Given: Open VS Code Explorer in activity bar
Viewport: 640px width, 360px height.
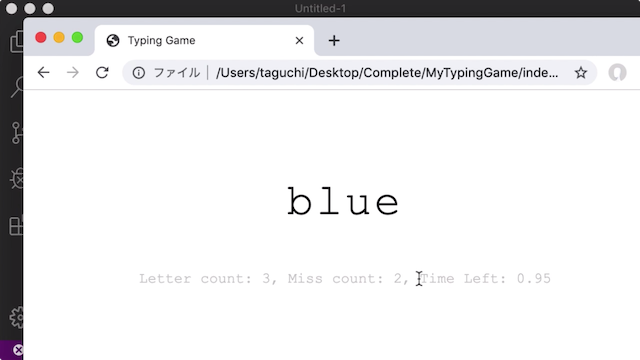Looking at the screenshot, I should [16, 42].
